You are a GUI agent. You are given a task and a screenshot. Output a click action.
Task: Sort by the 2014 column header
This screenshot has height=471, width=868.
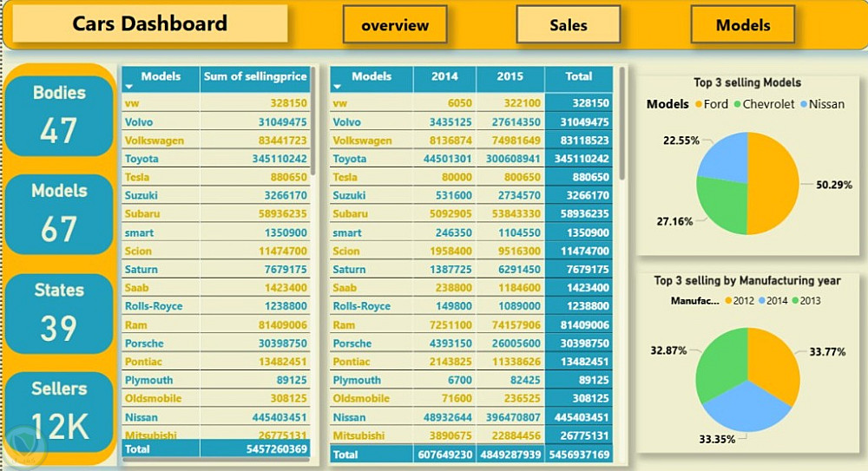coord(444,76)
